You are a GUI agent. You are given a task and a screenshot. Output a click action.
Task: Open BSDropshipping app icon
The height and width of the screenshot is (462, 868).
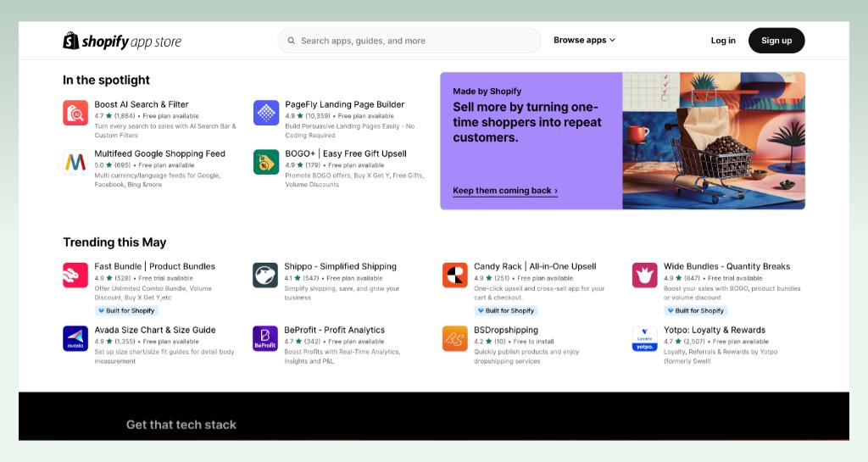coord(455,338)
